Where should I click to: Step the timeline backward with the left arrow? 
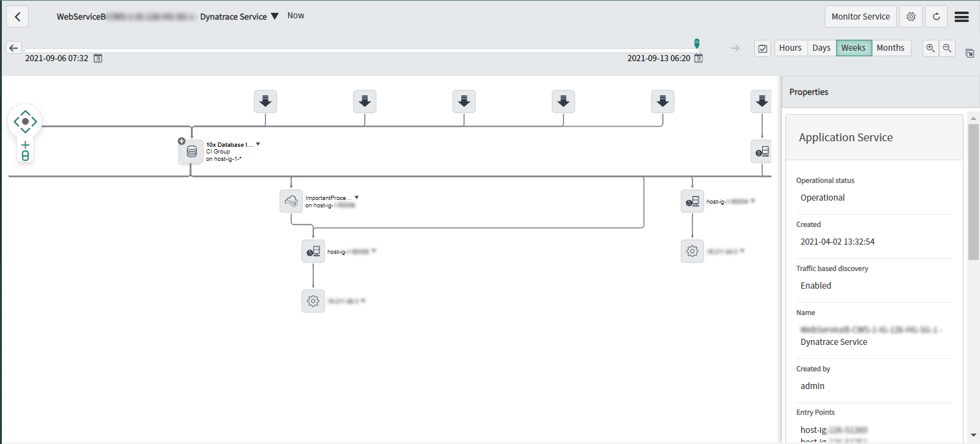[14, 48]
